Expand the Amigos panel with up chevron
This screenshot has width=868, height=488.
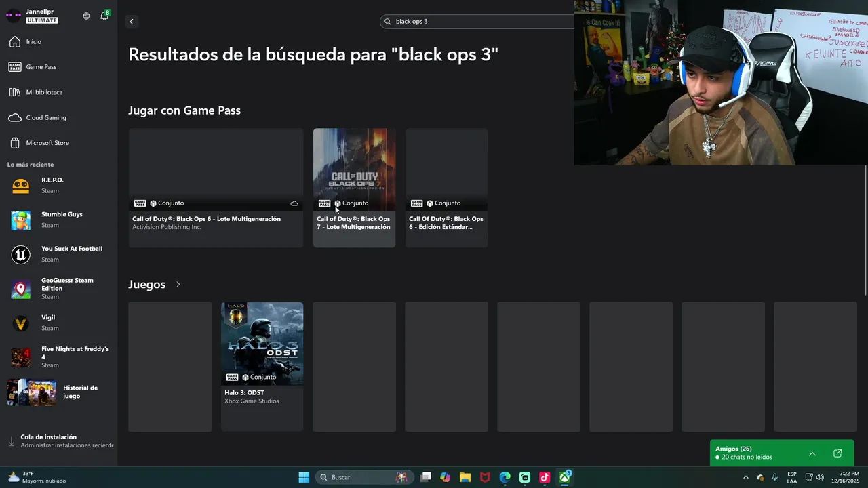click(812, 453)
